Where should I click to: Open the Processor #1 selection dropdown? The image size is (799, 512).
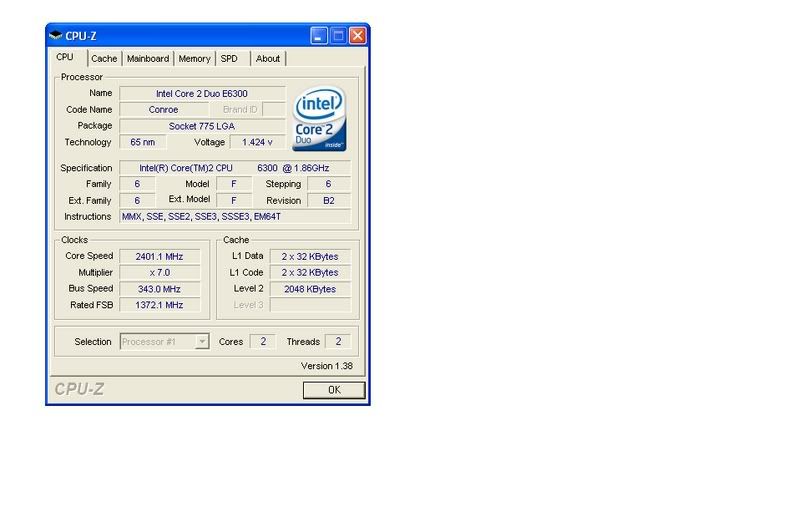click(x=164, y=341)
